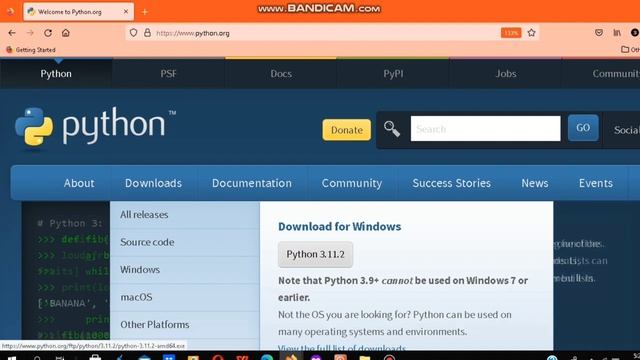This screenshot has width=640, height=360.
Task: Select the Welcome to Python.org browser tab
Action: pos(78,12)
